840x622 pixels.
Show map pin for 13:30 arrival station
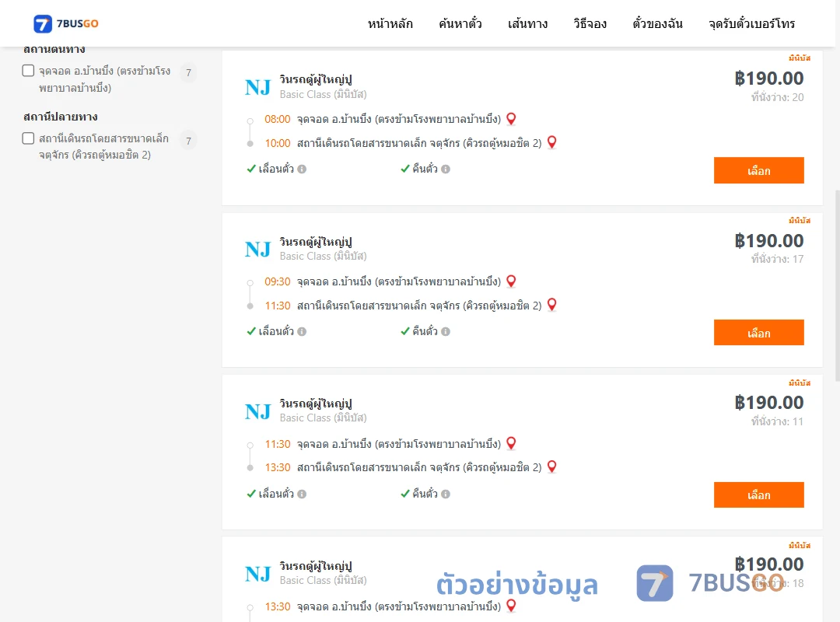point(551,467)
